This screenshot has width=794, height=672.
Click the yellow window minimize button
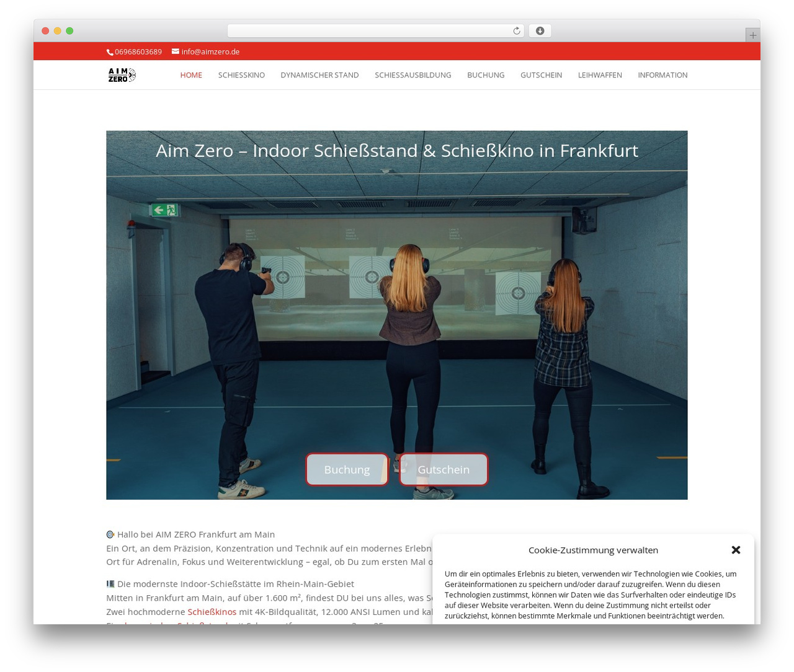[57, 31]
